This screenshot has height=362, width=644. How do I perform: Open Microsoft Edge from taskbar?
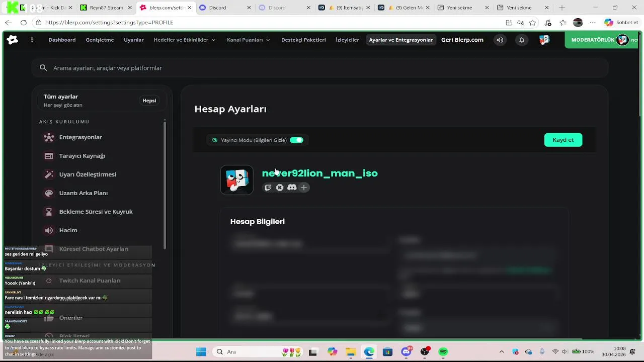[x=369, y=352]
